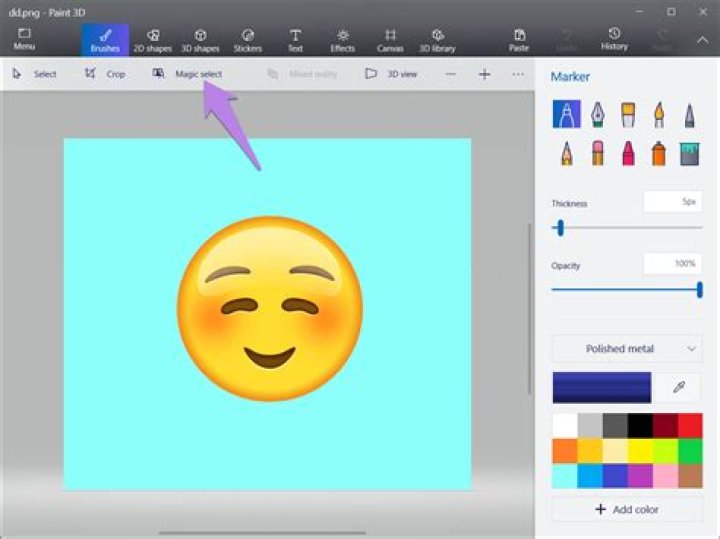720x539 pixels.
Task: Select the Fill bucket tool
Action: click(x=690, y=153)
